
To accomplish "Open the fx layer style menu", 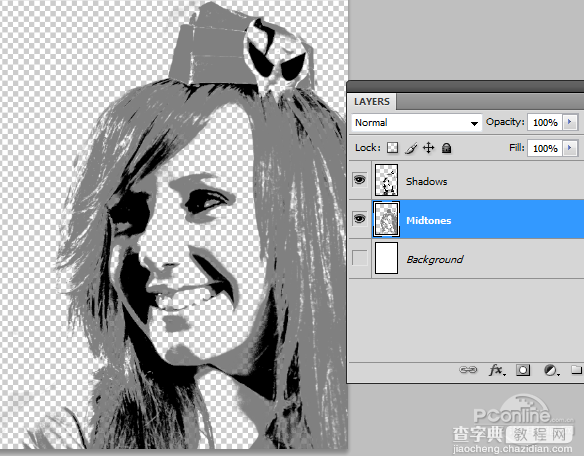I will pyautogui.click(x=497, y=370).
